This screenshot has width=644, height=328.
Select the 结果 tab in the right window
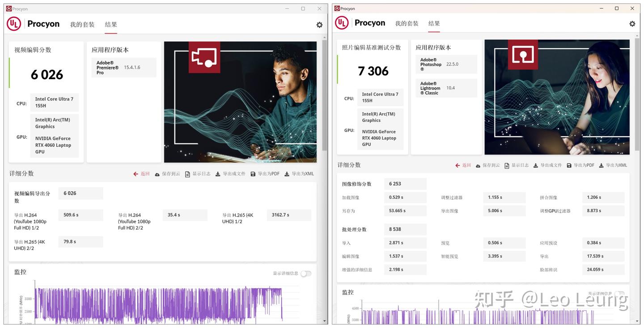[433, 23]
